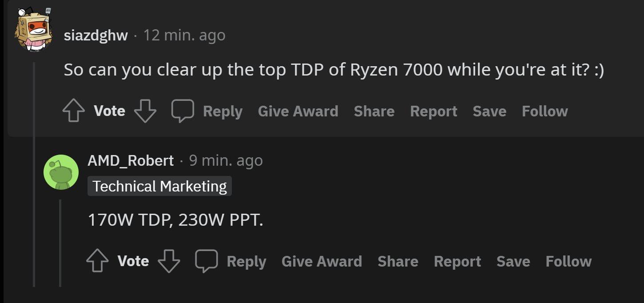Downvote AMD_Robert's reply
This screenshot has width=644, height=303.
169,261
